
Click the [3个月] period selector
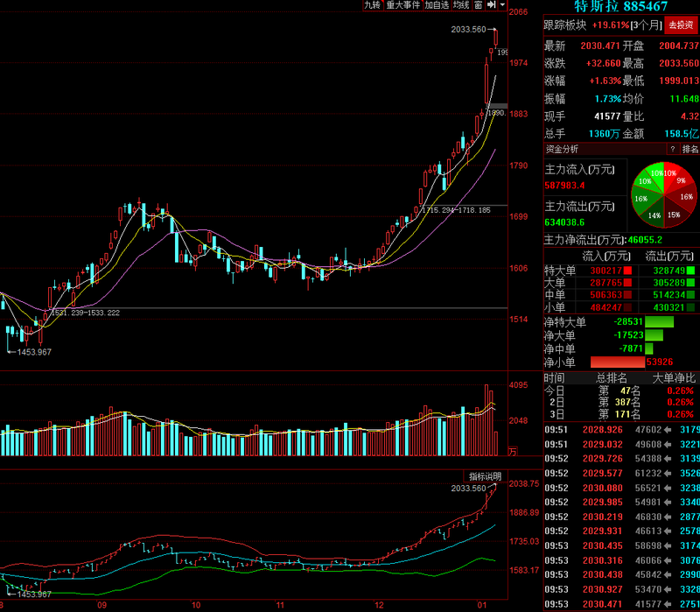646,25
